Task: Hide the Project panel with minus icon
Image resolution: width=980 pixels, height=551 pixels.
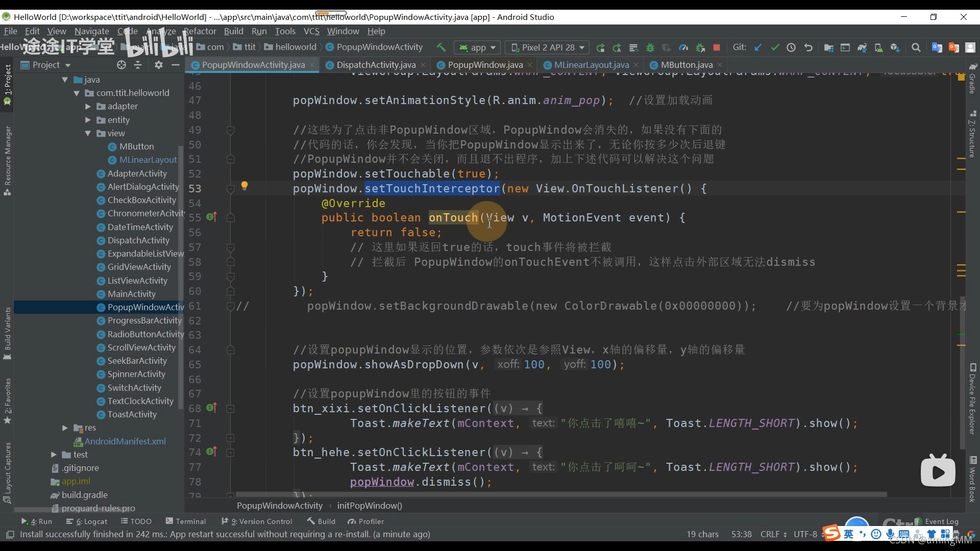Action: click(176, 65)
